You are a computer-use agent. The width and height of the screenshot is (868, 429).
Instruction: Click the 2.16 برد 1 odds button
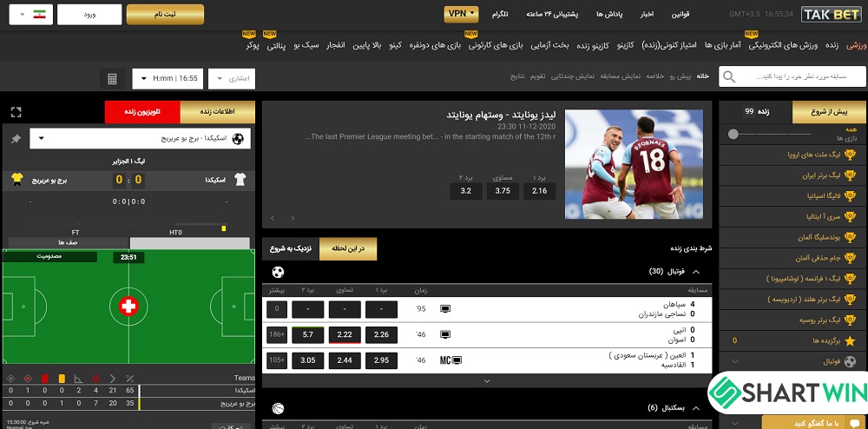[539, 191]
